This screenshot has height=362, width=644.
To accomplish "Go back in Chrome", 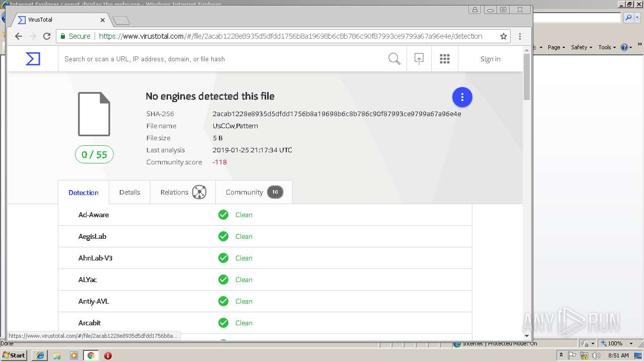I will point(19,36).
